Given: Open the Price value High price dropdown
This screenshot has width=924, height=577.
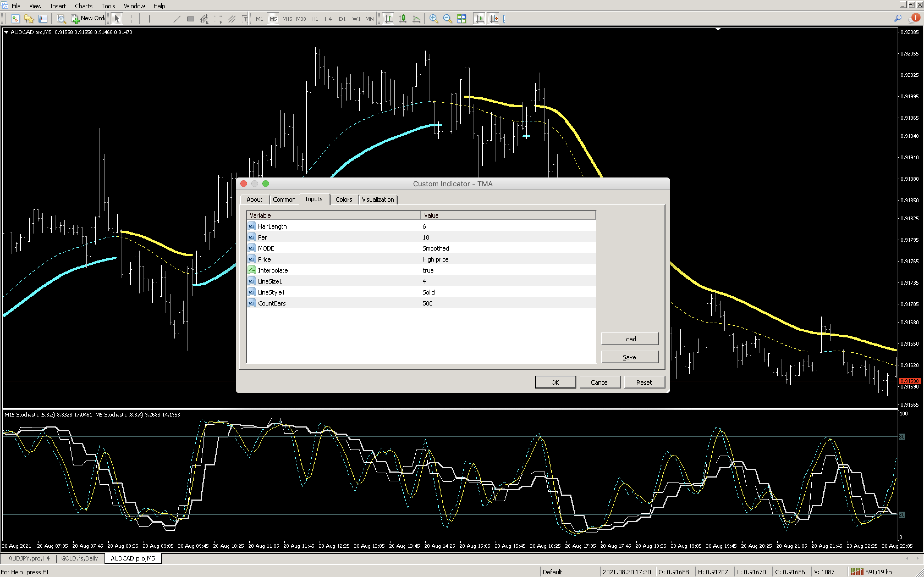Looking at the screenshot, I should tap(507, 259).
